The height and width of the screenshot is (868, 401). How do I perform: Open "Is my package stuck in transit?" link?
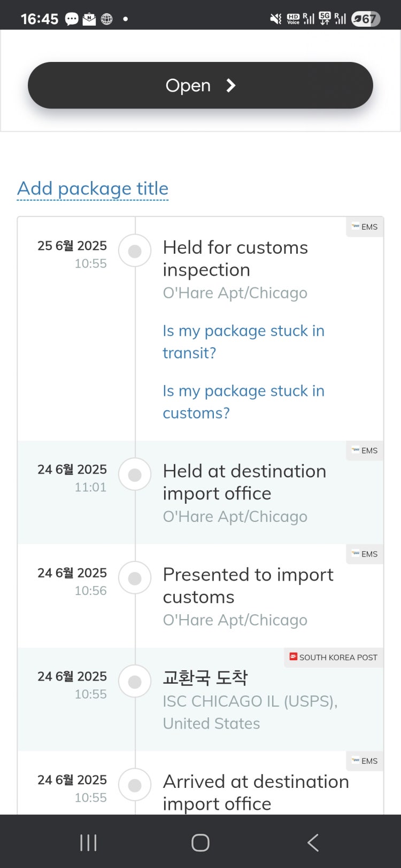click(x=243, y=342)
